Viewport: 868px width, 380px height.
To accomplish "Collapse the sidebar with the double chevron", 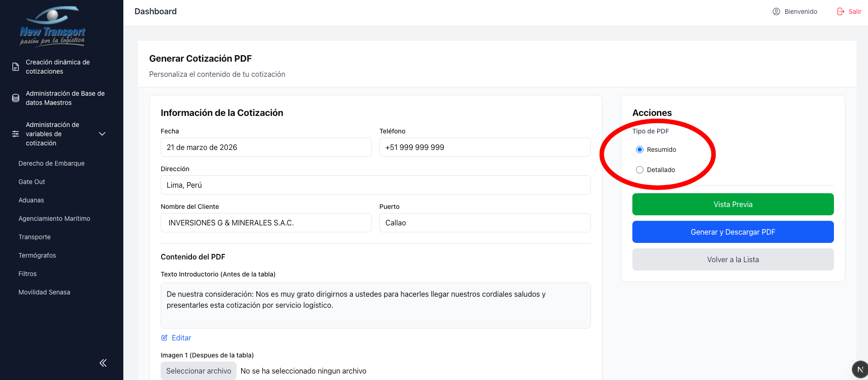I will pos(103,363).
